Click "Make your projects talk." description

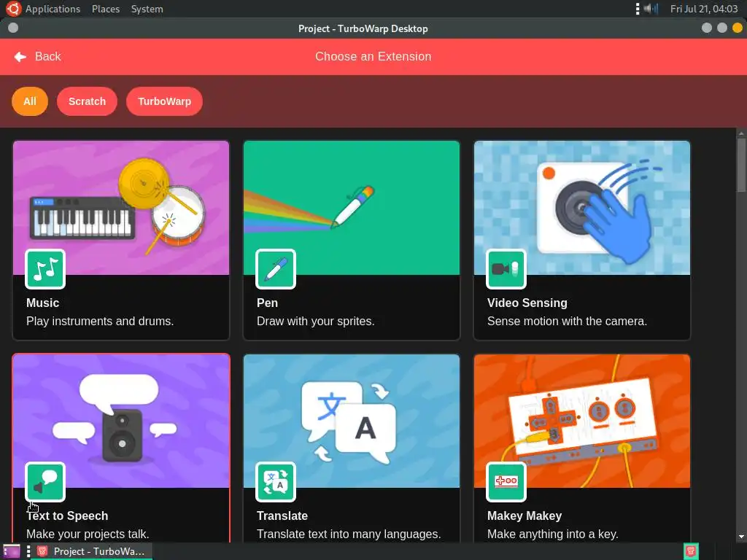88,534
